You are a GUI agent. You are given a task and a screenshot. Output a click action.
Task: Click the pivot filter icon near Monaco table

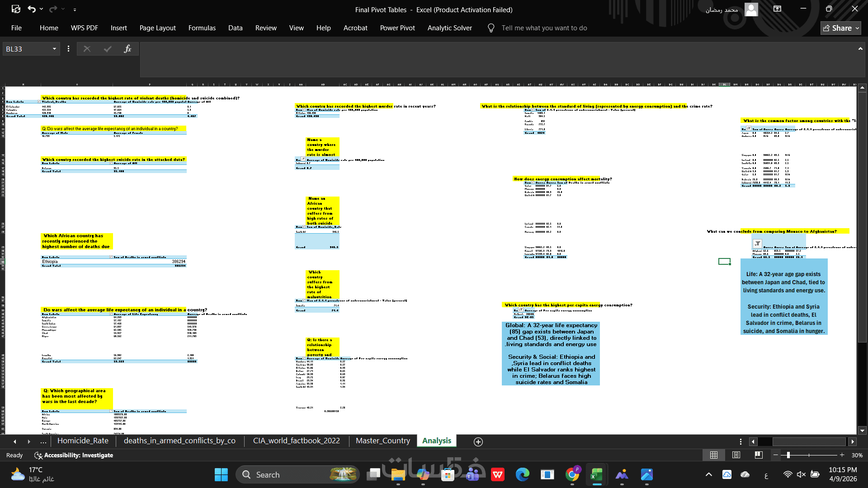[757, 244]
